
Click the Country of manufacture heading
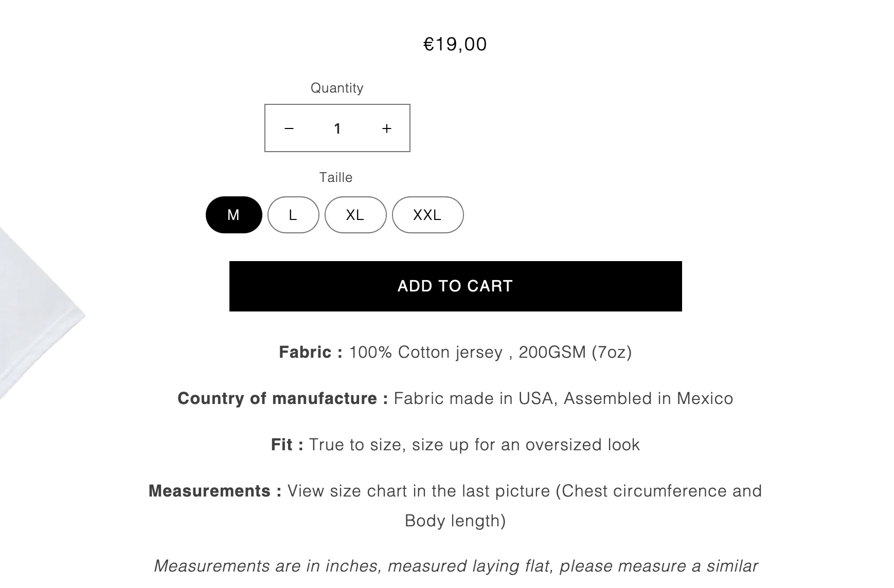[282, 398]
